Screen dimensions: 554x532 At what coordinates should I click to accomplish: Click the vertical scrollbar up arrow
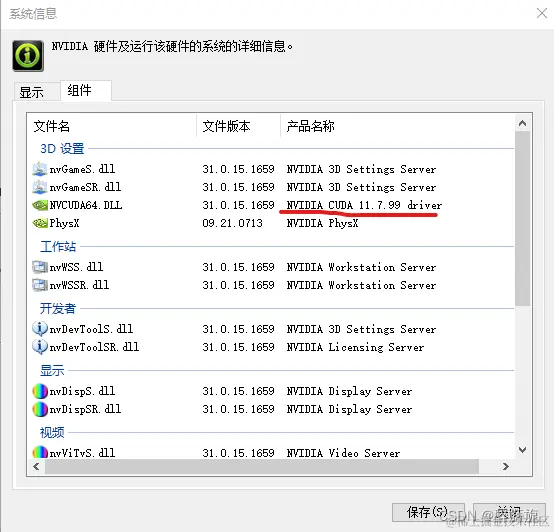click(523, 123)
